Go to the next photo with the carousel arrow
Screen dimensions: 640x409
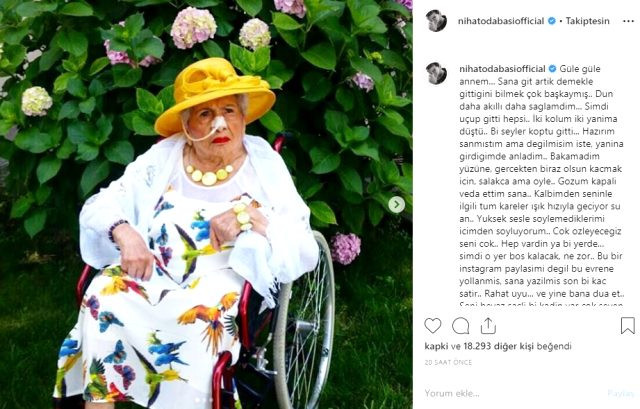[396, 205]
